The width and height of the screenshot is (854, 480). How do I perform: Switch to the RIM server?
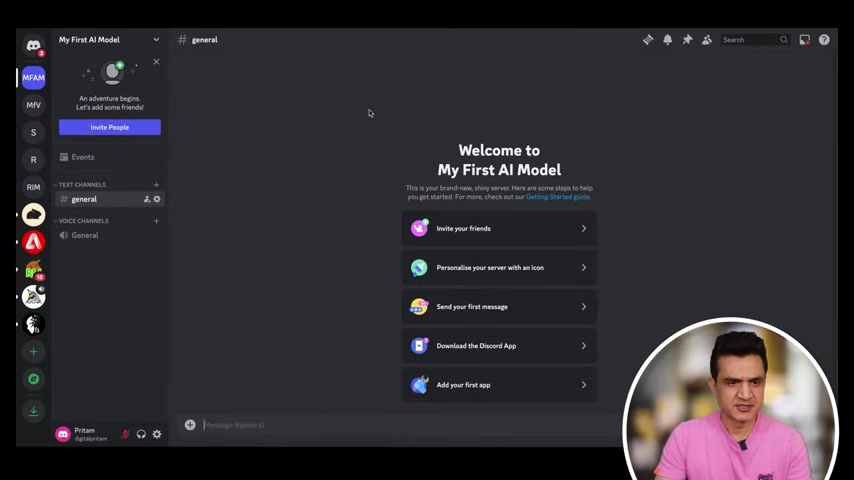[x=33, y=187]
